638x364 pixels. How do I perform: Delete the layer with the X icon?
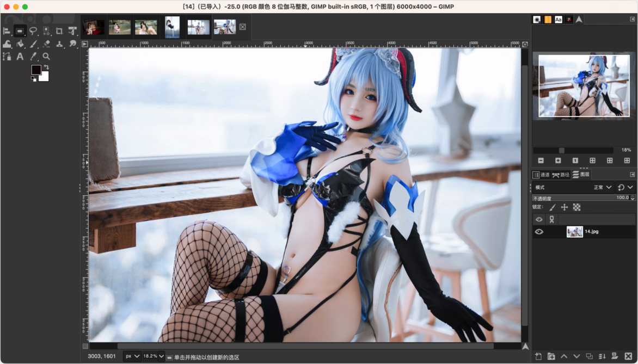628,356
